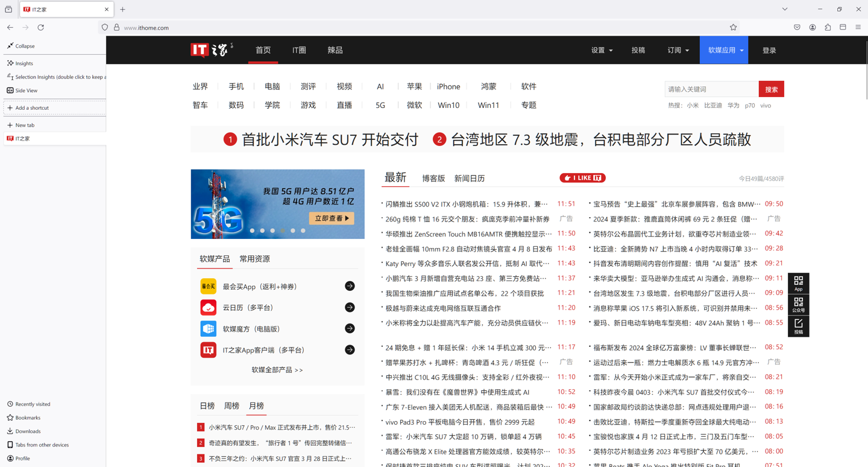The image size is (868, 467).
Task: Click the tracking protection shield icon
Action: 105,27
